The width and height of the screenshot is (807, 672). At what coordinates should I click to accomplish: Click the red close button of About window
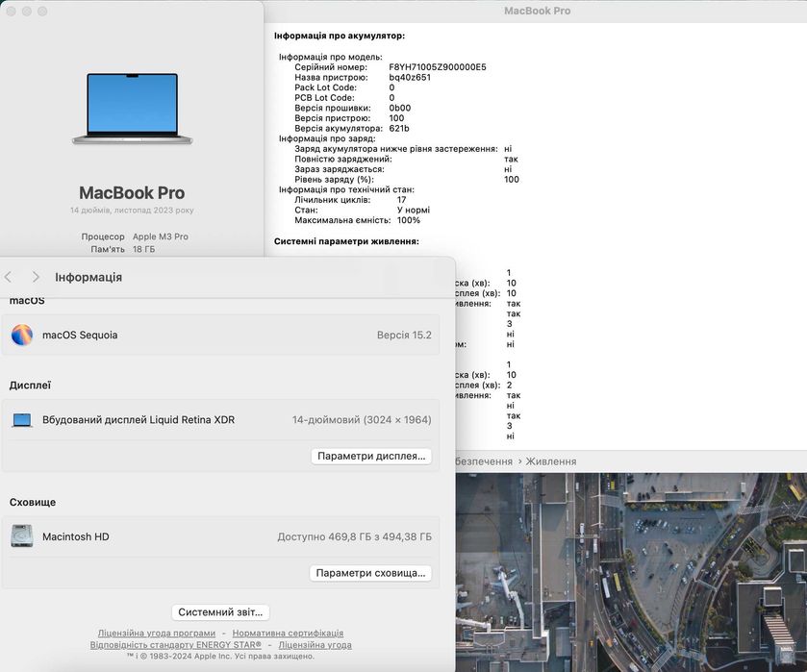click(11, 11)
